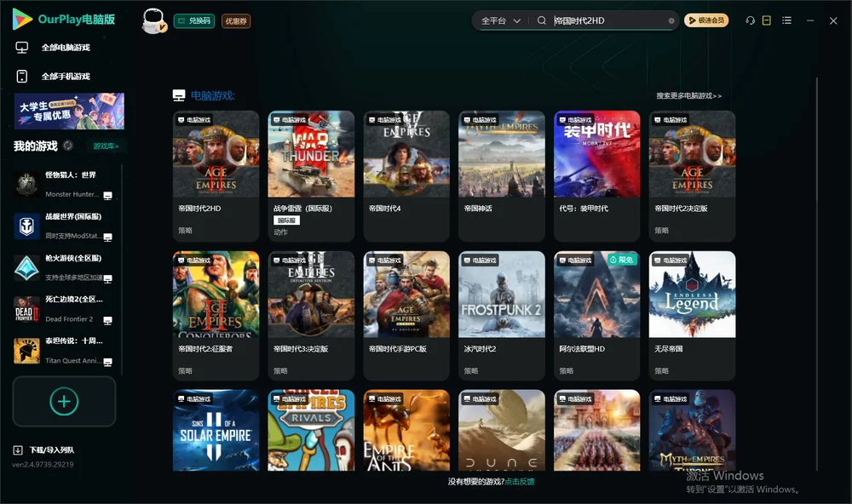Select 泰坦传说 Titan Quest entry
The width and height of the screenshot is (852, 504).
pyautogui.click(x=64, y=351)
